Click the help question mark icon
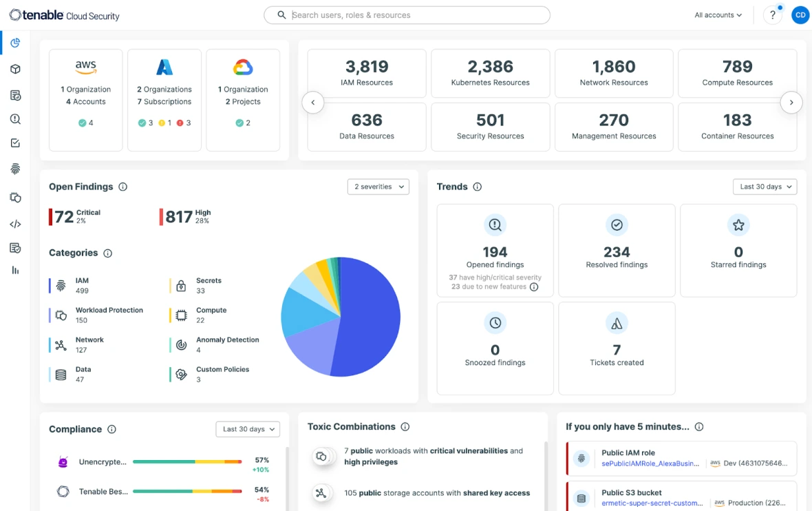The height and width of the screenshot is (511, 812). click(773, 15)
